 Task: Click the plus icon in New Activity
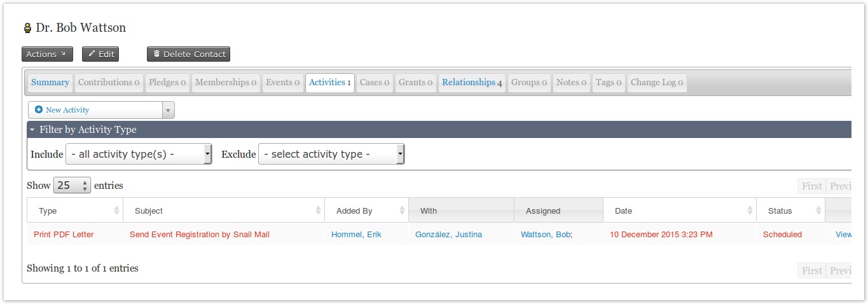tap(39, 110)
